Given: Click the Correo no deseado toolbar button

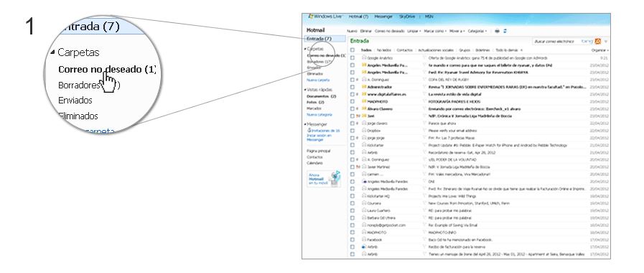Looking at the screenshot, I should point(389,31).
